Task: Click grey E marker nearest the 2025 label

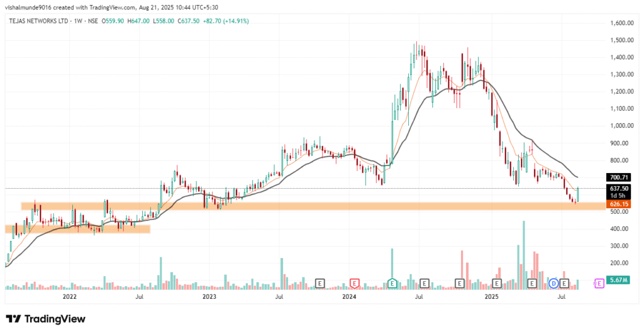Action: pos(497,283)
